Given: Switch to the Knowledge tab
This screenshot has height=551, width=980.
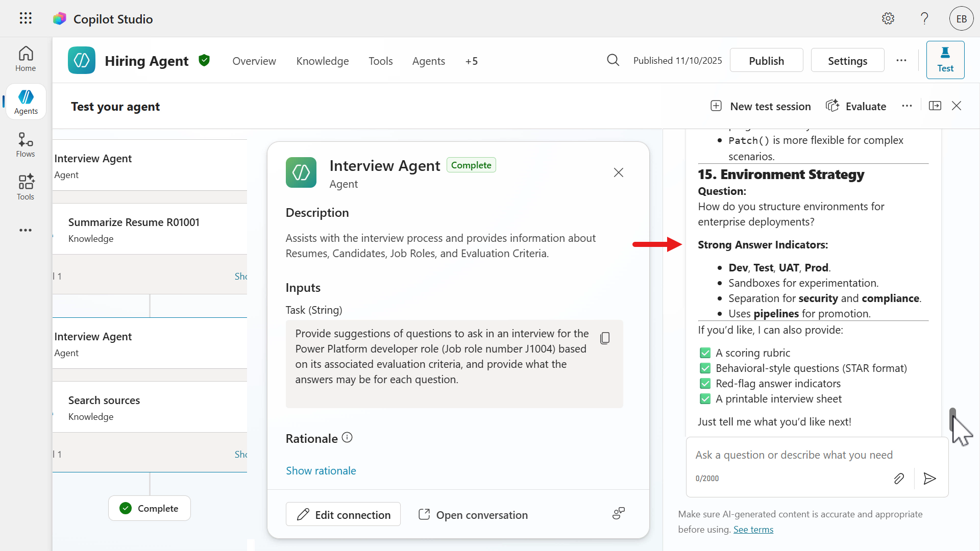Looking at the screenshot, I should (322, 61).
